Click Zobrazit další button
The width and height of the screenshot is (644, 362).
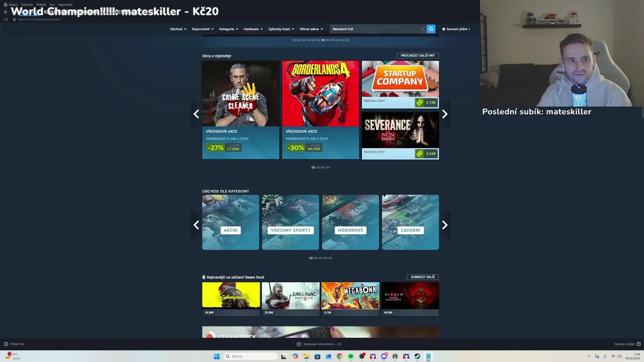pos(423,277)
